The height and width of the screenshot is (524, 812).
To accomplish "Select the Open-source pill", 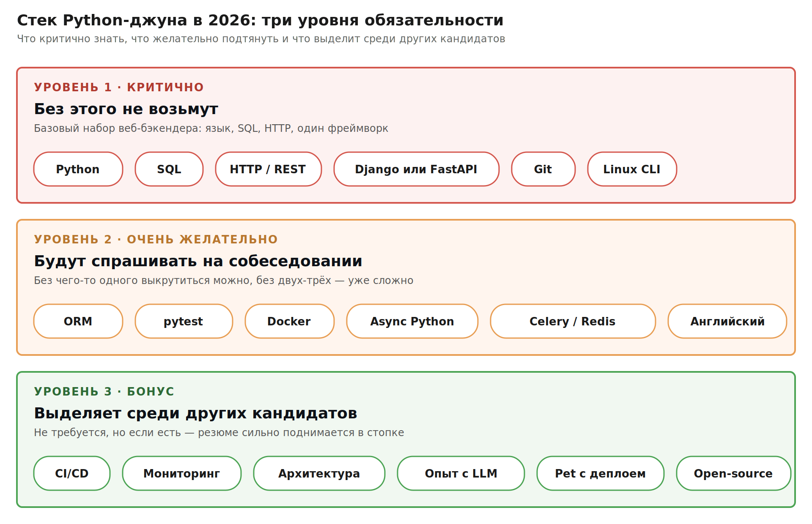I will tap(734, 473).
